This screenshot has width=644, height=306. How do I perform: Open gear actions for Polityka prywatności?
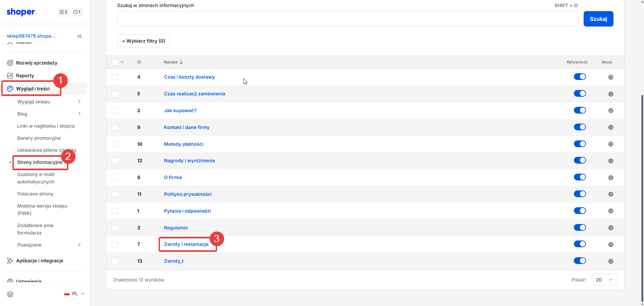pyautogui.click(x=610, y=194)
